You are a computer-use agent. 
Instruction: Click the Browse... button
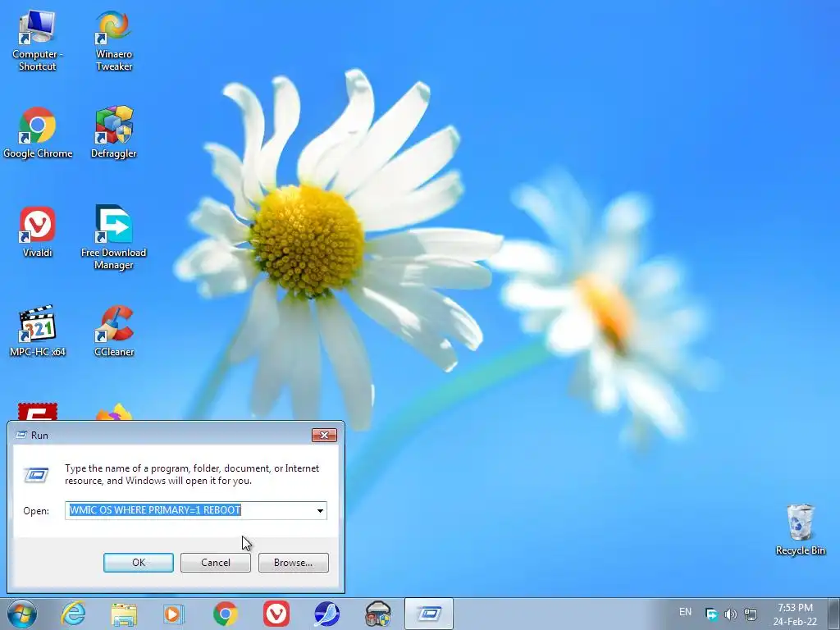tap(293, 563)
